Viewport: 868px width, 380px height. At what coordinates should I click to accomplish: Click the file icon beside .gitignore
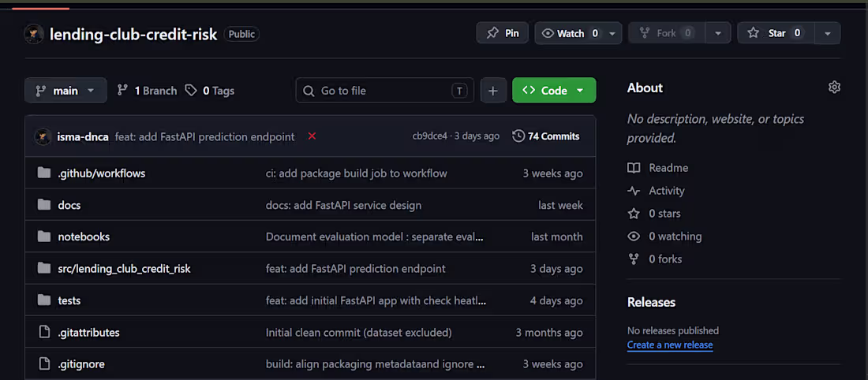43,364
